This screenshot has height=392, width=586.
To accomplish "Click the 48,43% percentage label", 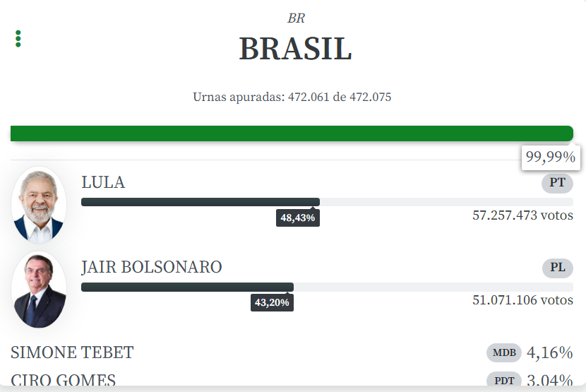I will 298,218.
